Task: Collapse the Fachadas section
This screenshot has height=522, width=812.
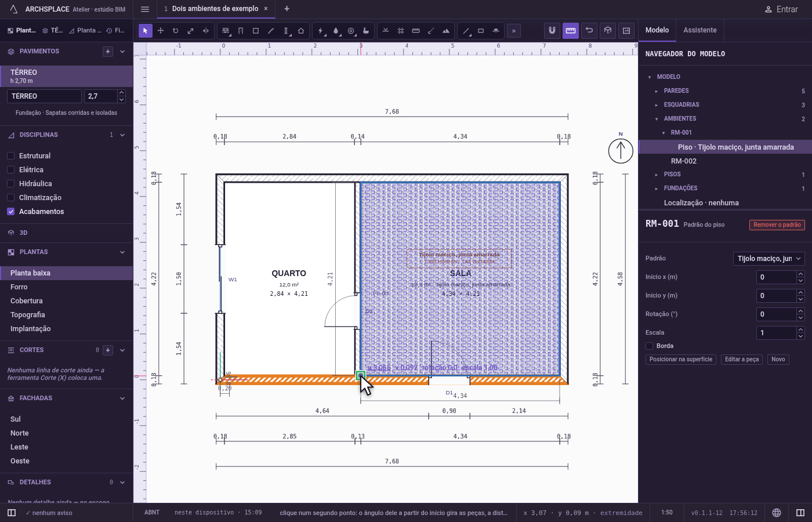Action: tap(122, 398)
